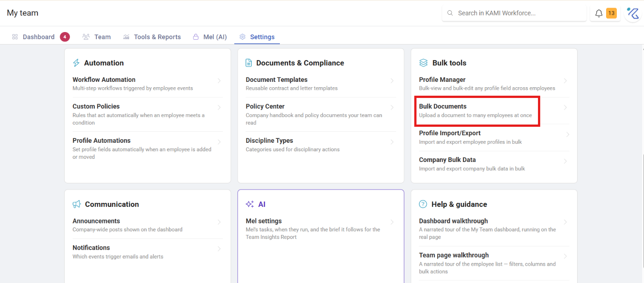Click the "Help & guidance" card heading
Viewport: 644px width, 283px height.
459,204
